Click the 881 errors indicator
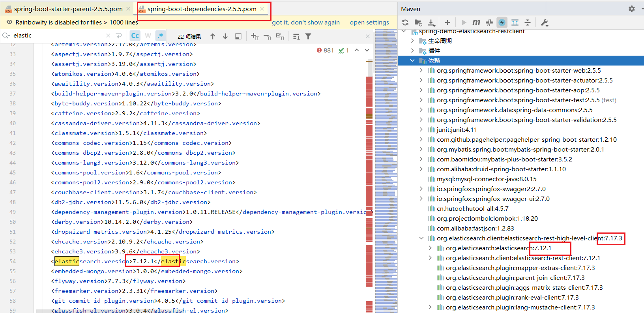 [x=325, y=51]
